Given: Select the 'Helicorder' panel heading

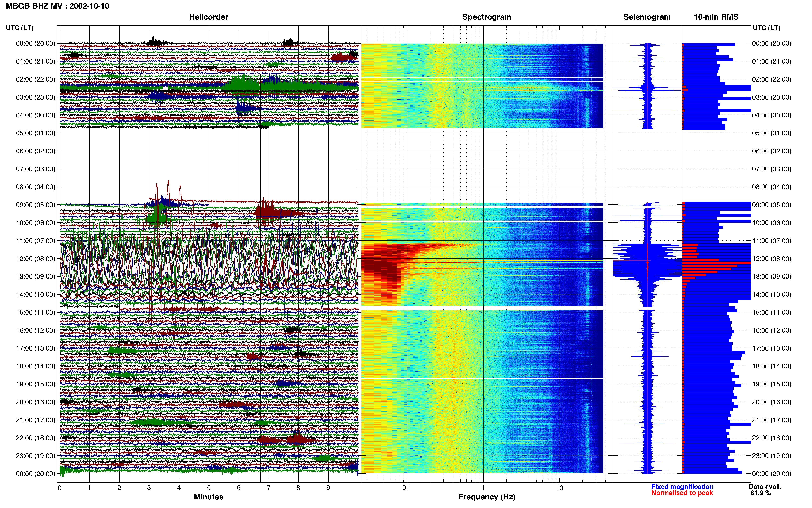Looking at the screenshot, I should (x=209, y=17).
